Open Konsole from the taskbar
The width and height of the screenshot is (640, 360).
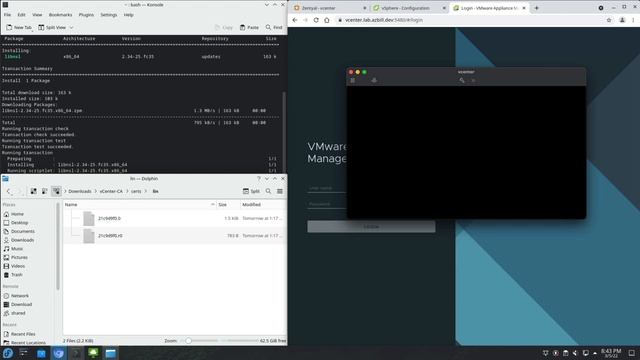(76, 353)
